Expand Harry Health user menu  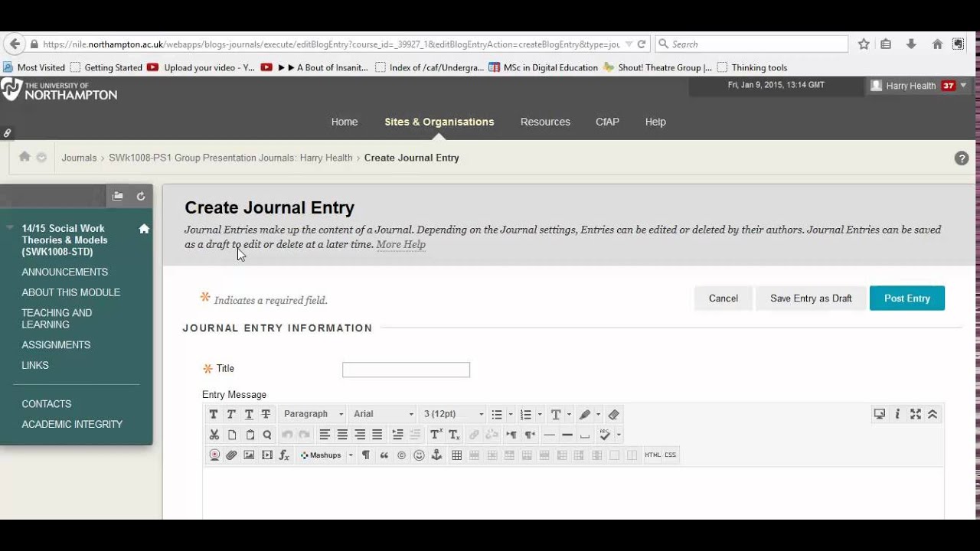[963, 85]
